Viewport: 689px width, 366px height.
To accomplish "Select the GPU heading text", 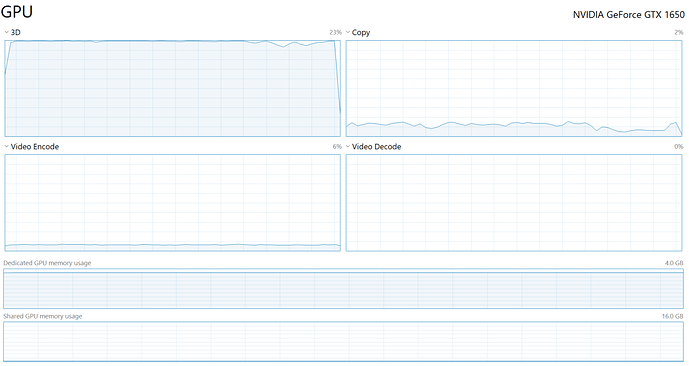I will pos(17,12).
